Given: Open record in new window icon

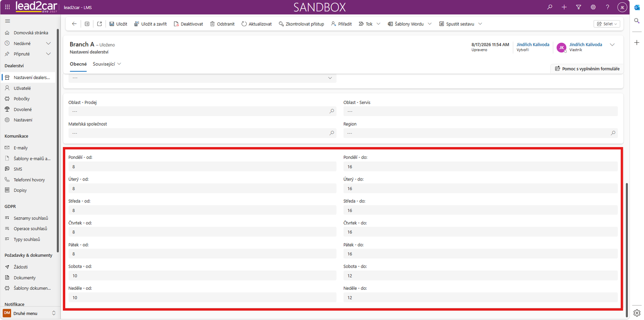Looking at the screenshot, I should point(99,24).
